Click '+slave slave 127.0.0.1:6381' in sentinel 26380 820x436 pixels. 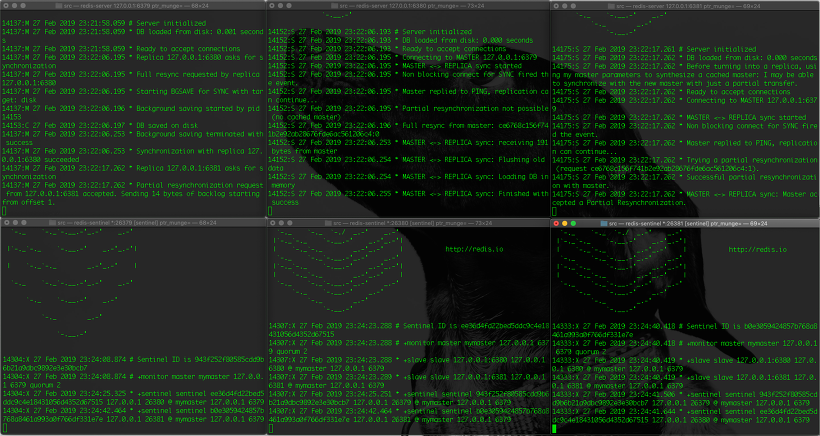point(408,381)
